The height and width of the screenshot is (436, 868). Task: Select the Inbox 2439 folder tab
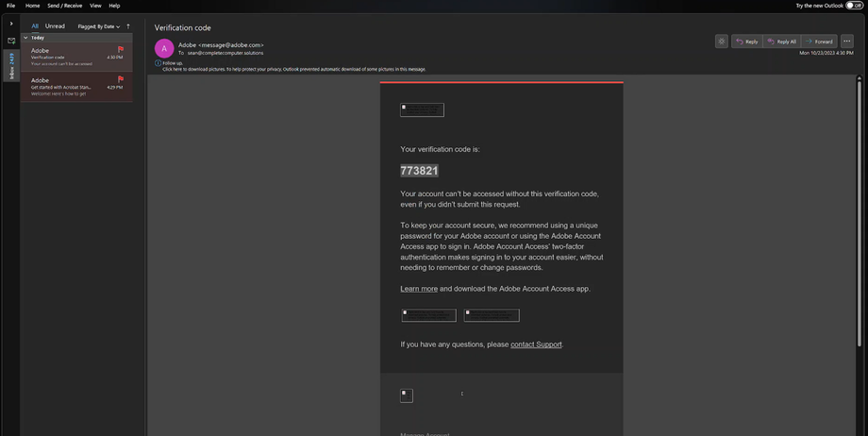[x=11, y=65]
